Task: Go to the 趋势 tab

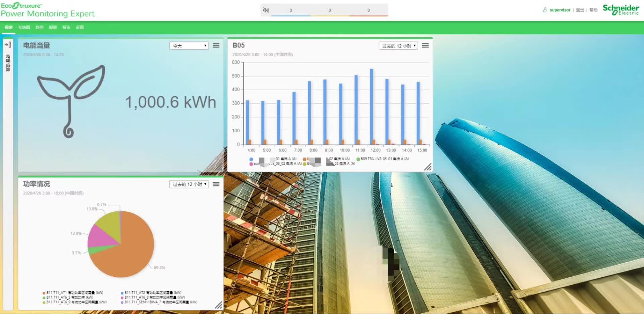Action: (39, 28)
